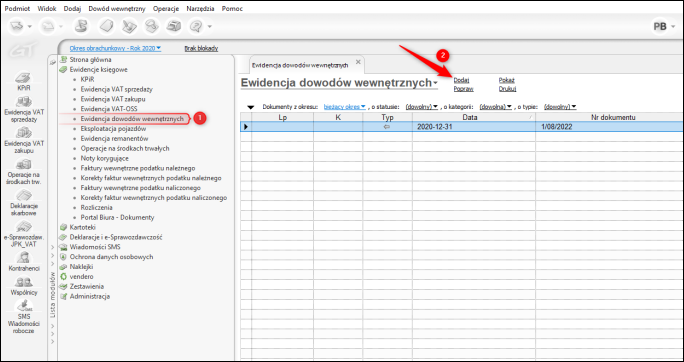The width and height of the screenshot is (684, 362).
Task: Collapse the Ewidencje księgowe module group
Action: click(99, 69)
